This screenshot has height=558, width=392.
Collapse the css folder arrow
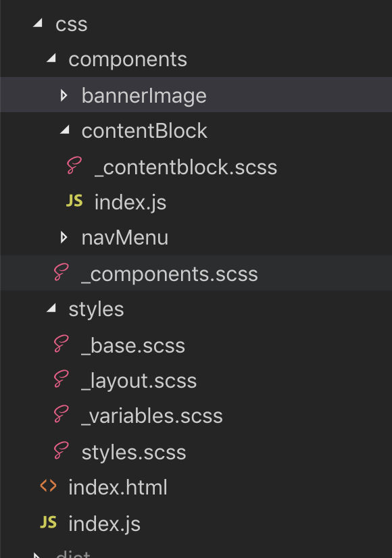tap(38, 23)
